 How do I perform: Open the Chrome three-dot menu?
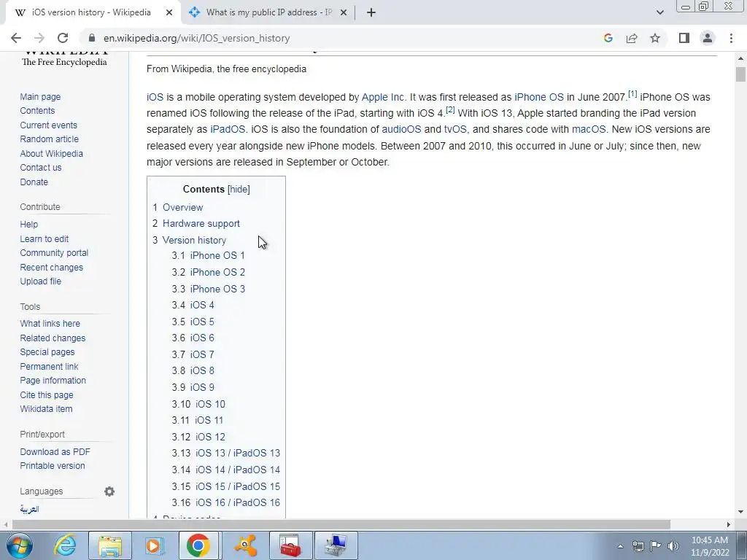(731, 38)
